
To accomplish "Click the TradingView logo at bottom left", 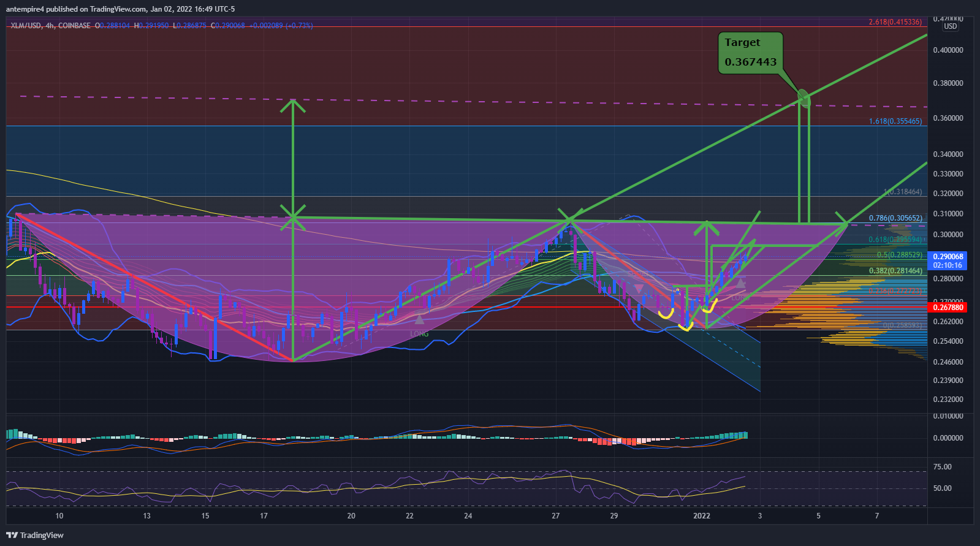I will [x=35, y=535].
